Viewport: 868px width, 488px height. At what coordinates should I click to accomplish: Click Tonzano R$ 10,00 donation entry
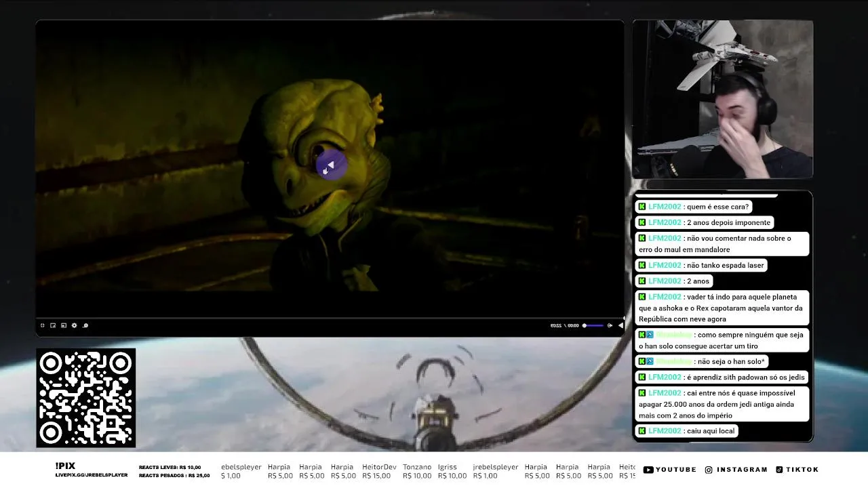417,471
